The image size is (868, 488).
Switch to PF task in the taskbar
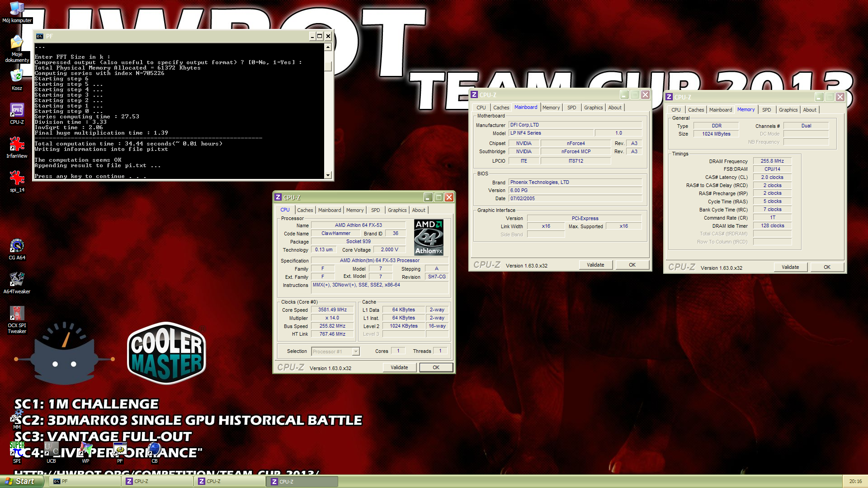[85, 482]
